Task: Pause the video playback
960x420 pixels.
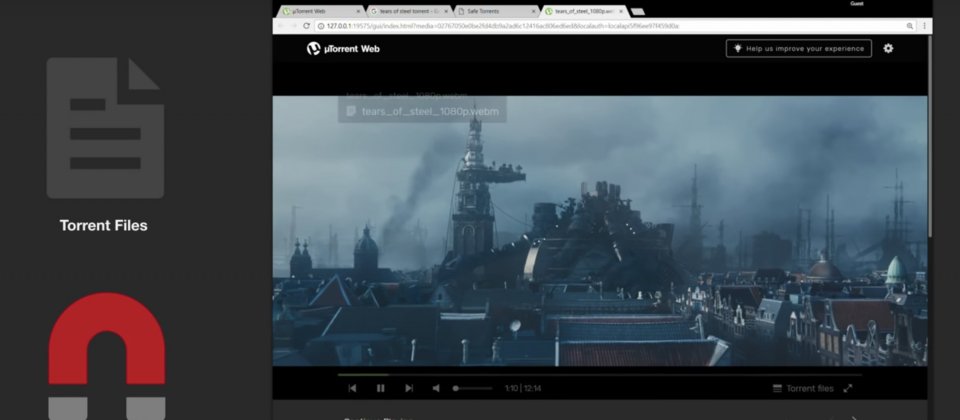Action: pos(380,388)
